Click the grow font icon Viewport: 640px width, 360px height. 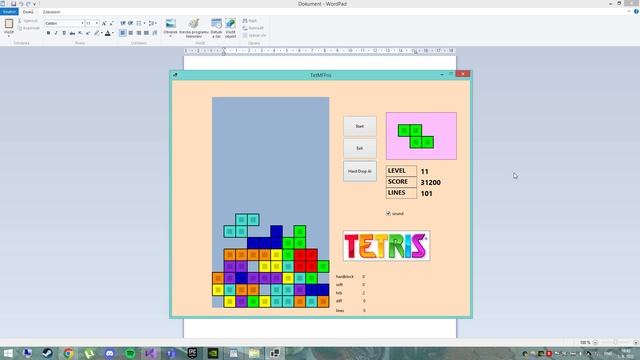click(104, 23)
